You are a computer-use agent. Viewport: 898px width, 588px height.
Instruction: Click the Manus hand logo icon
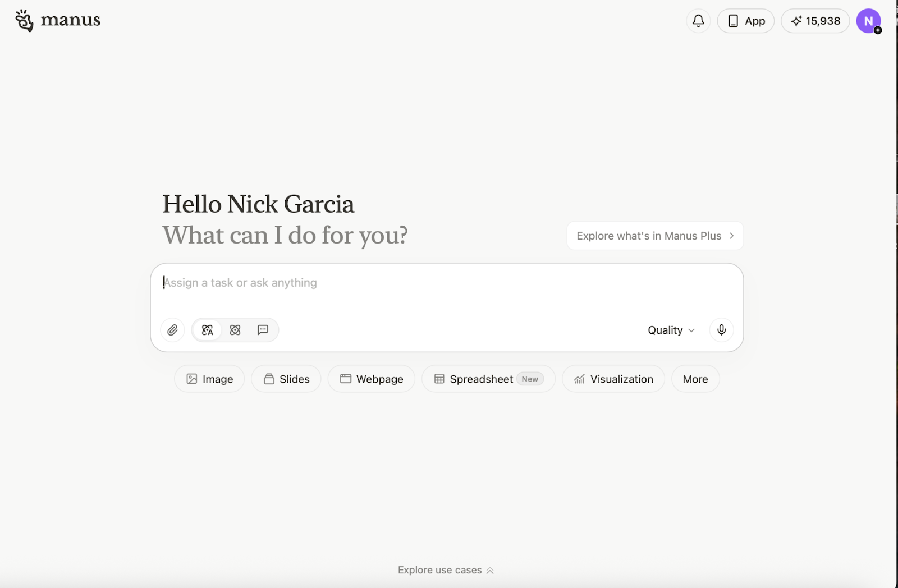click(x=24, y=21)
